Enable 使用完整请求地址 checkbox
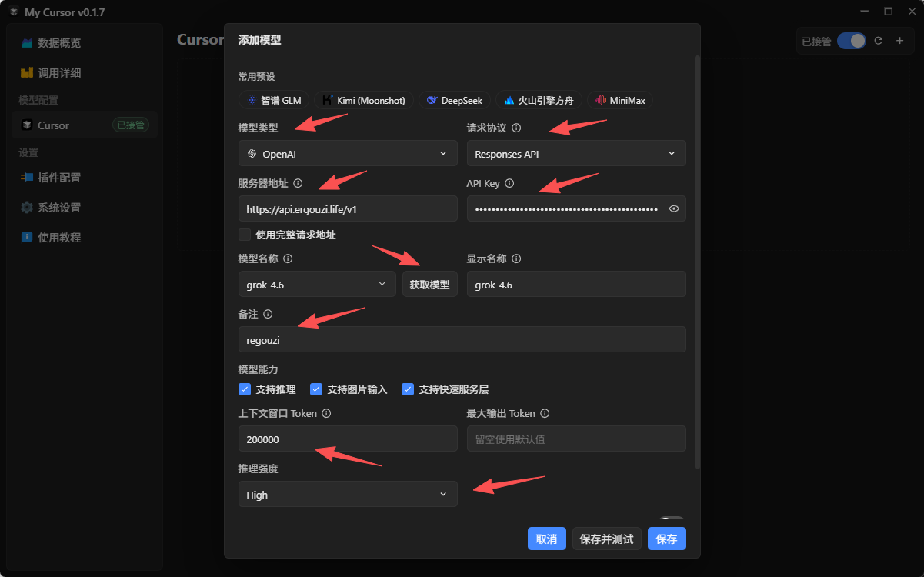The height and width of the screenshot is (577, 924). click(245, 235)
